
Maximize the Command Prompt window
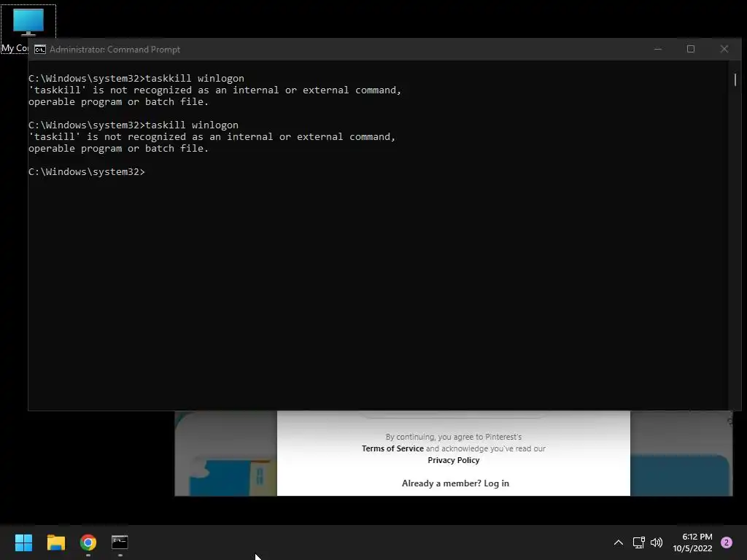click(x=691, y=49)
